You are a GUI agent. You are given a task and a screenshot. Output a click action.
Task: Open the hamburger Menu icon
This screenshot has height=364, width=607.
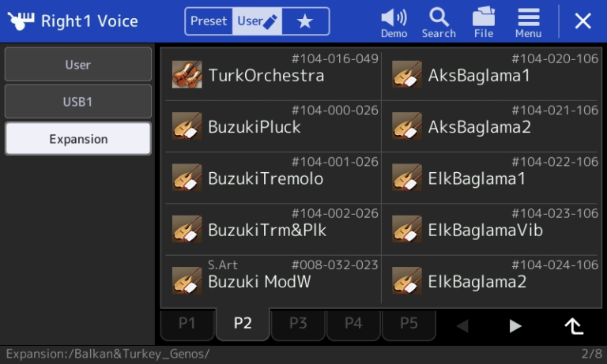pyautogui.click(x=529, y=17)
